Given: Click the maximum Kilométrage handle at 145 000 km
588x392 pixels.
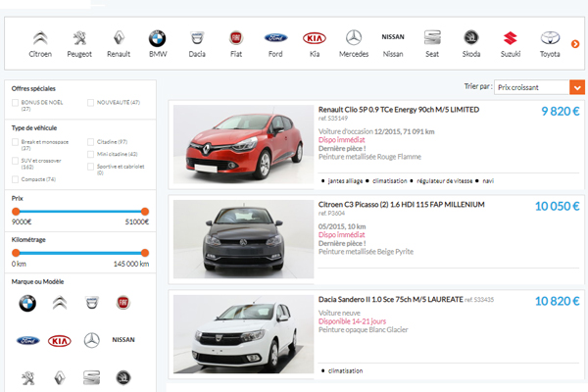Looking at the screenshot, I should [145, 253].
